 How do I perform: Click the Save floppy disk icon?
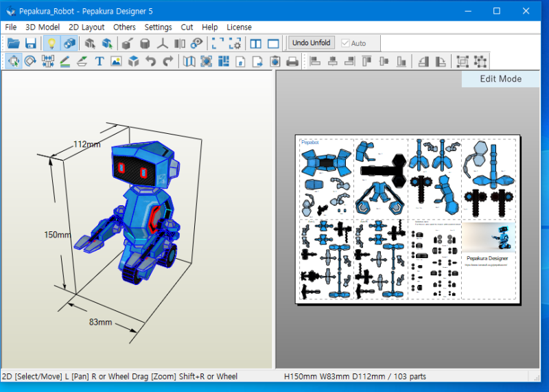31,43
